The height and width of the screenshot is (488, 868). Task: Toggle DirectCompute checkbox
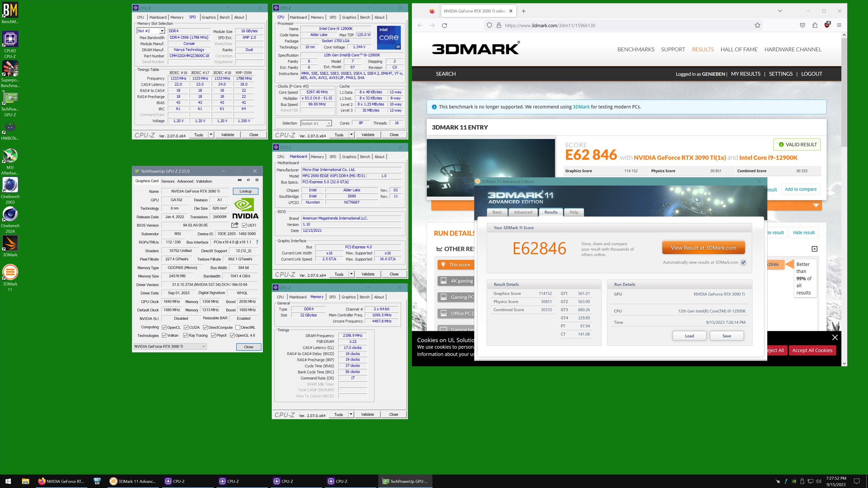coord(205,327)
